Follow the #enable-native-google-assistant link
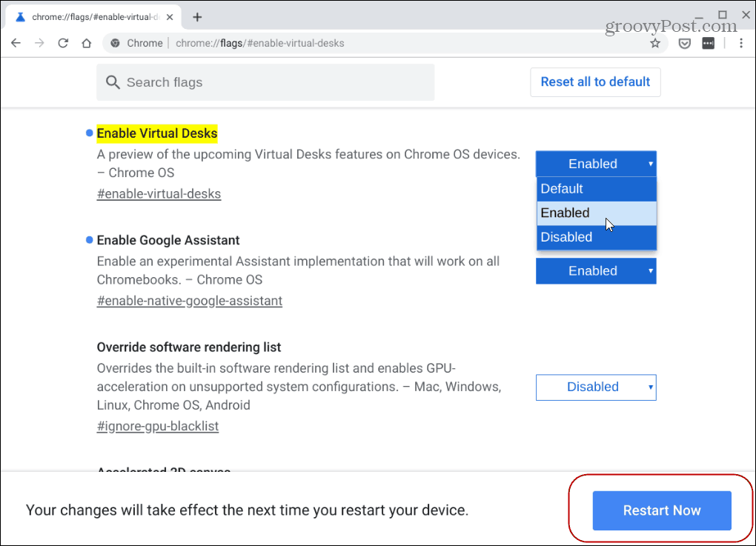756x546 pixels. point(190,301)
